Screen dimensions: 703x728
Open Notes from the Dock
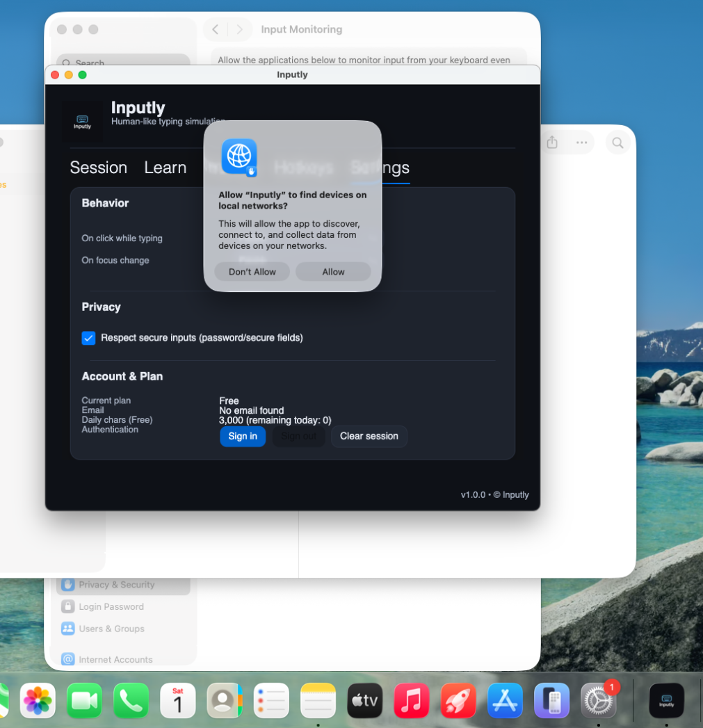(318, 700)
